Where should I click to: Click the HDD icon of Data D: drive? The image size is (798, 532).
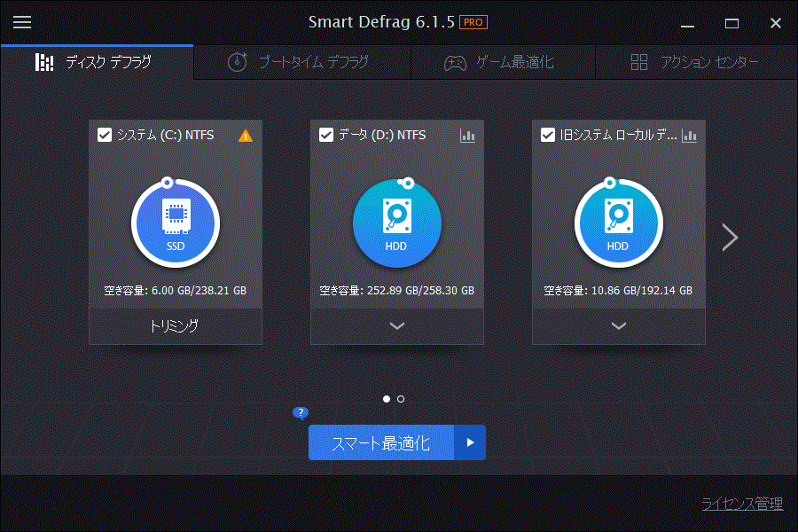397,223
